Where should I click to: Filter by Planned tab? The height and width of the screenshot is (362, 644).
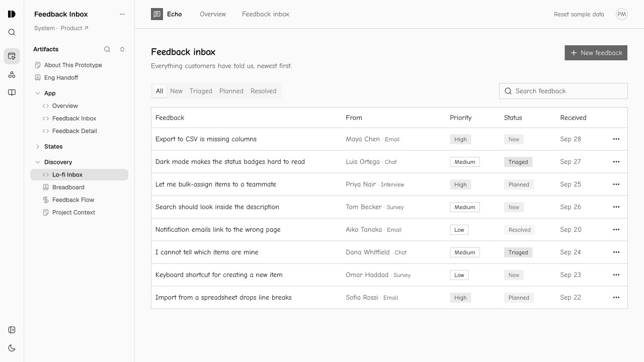(231, 91)
